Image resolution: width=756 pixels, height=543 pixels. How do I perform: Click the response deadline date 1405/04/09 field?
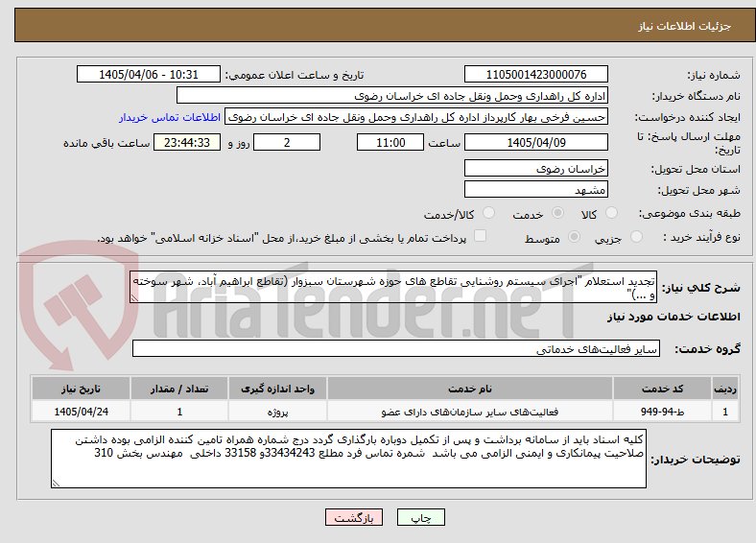point(535,142)
